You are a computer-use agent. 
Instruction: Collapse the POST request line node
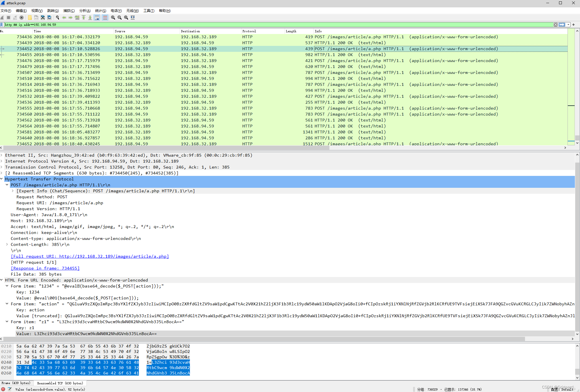pyautogui.click(x=7, y=185)
